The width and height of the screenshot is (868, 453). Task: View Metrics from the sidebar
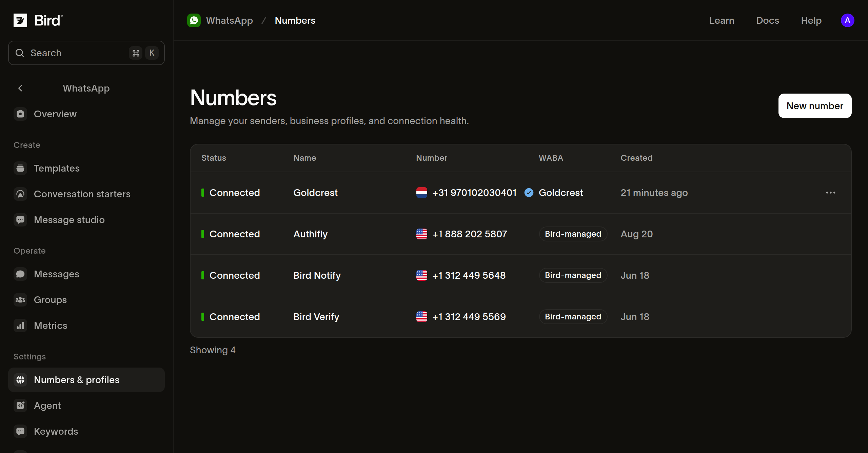pos(86,326)
